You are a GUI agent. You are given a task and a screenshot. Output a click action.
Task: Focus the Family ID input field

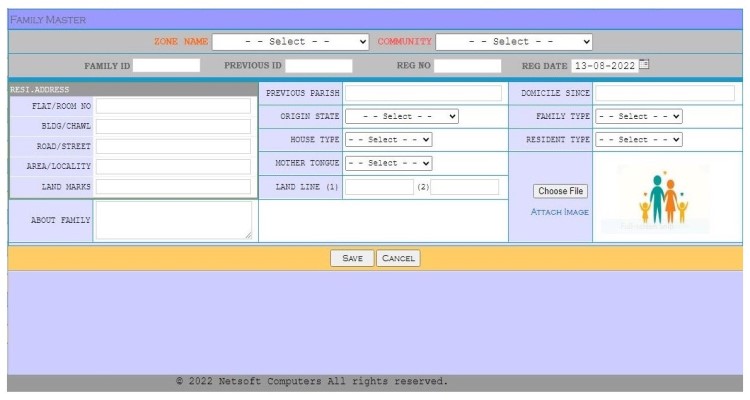click(167, 66)
